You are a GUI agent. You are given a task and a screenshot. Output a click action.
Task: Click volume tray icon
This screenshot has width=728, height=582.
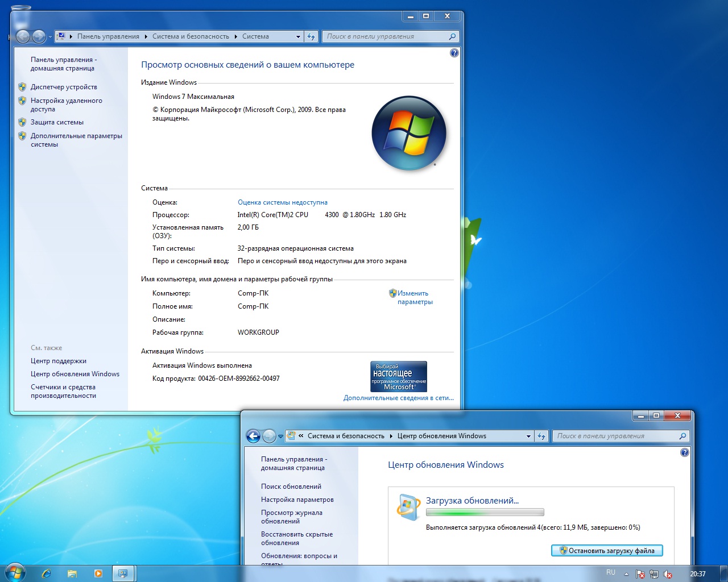coord(668,574)
